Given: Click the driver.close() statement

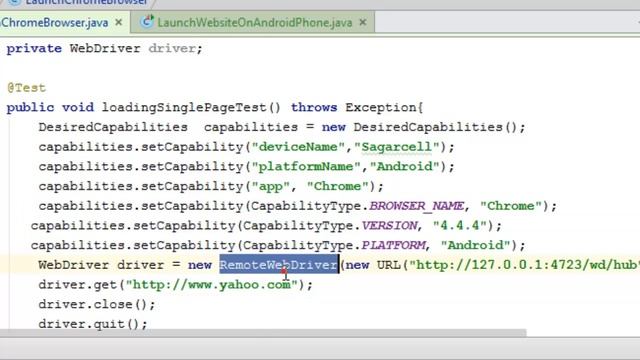Looking at the screenshot, I should click(97, 304).
